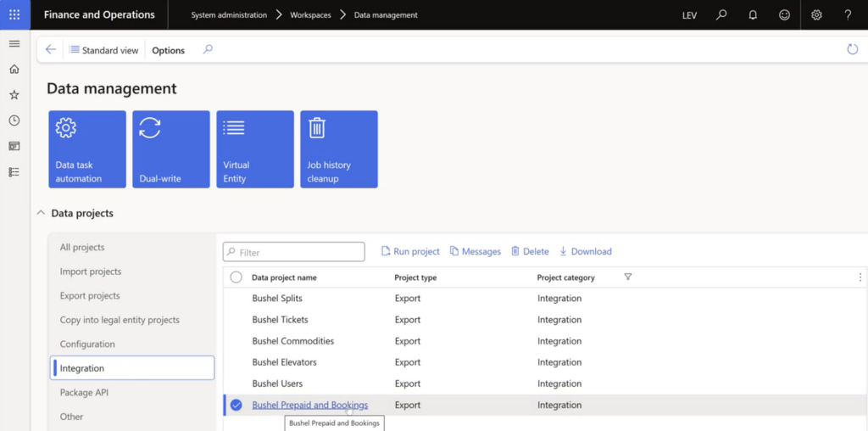Click the action pane search magnifier
The image size is (868, 431).
pos(208,50)
